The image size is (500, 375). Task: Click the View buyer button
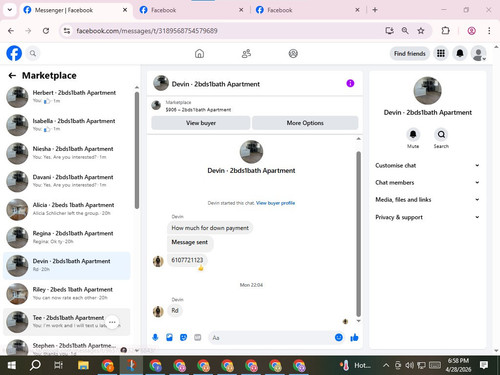(201, 123)
